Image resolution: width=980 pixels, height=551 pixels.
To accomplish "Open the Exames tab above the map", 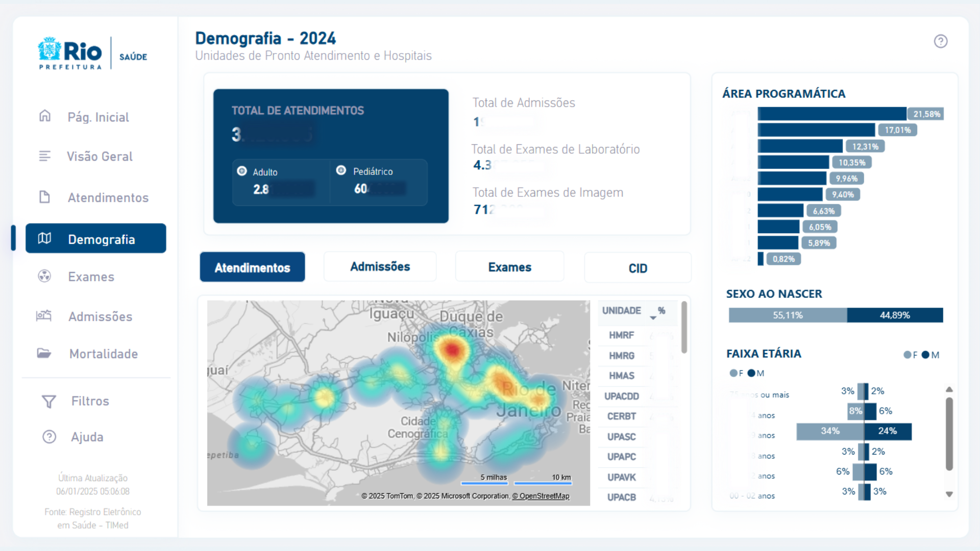I will 509,267.
